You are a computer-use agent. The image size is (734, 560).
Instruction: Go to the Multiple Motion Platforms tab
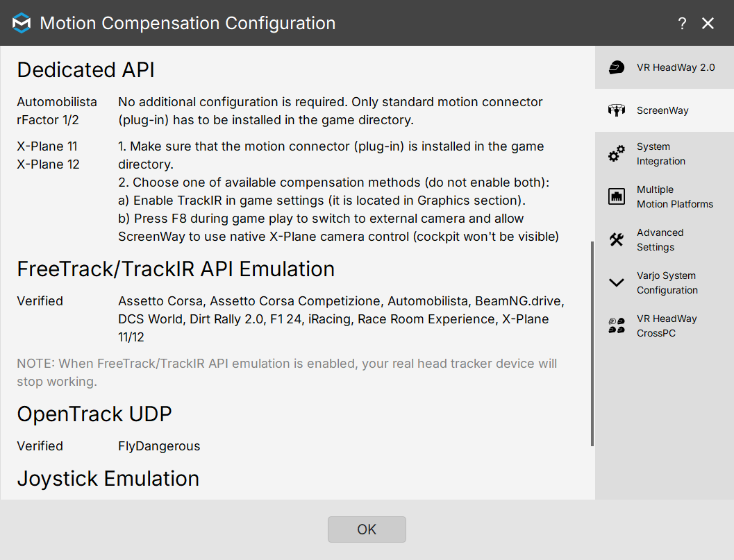tap(665, 196)
